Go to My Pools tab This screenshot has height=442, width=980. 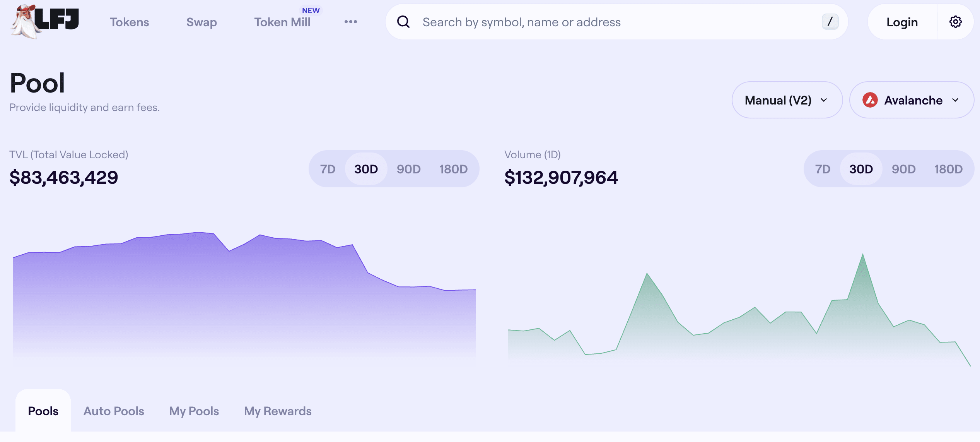(x=194, y=411)
